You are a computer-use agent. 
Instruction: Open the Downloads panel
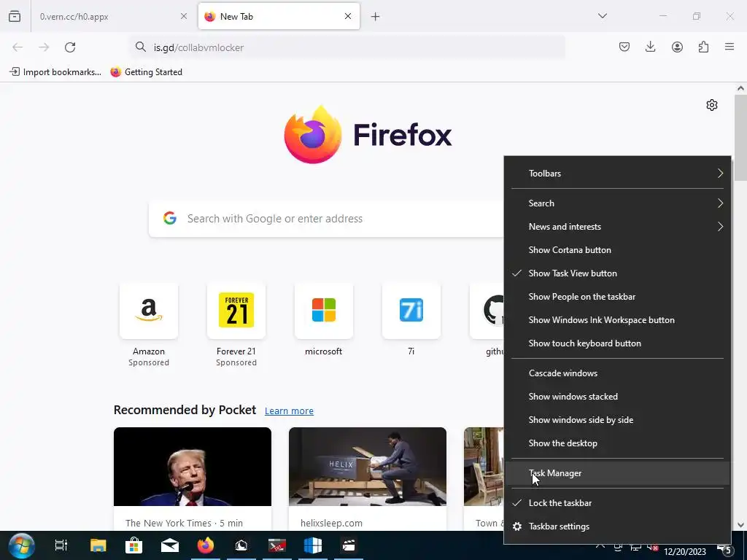tap(650, 47)
